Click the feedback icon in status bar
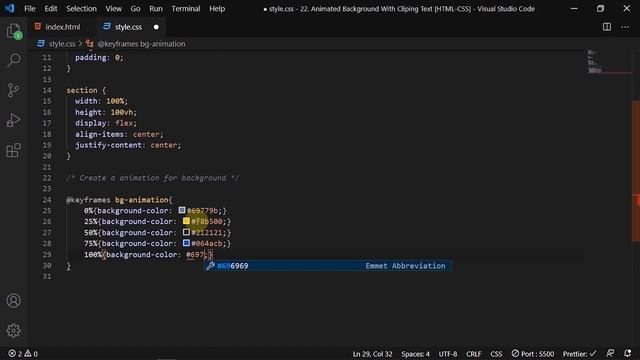 [x=610, y=353]
